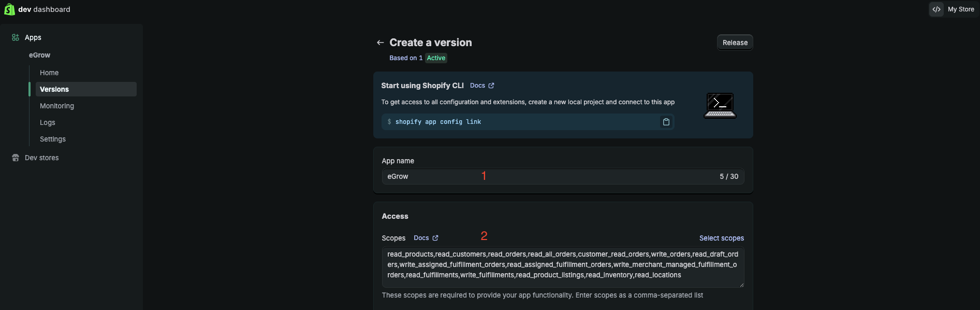Copy the shopify app config link command
Screen dimensions: 980x310
pyautogui.click(x=666, y=122)
